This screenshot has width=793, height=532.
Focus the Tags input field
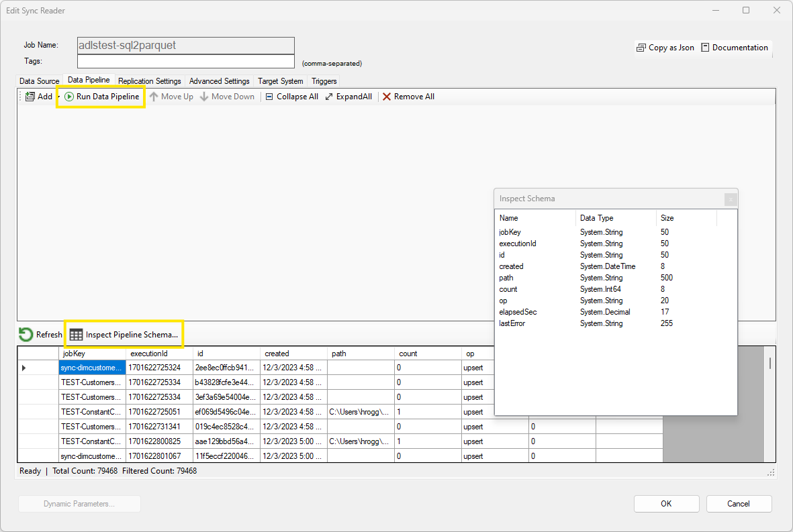point(185,61)
